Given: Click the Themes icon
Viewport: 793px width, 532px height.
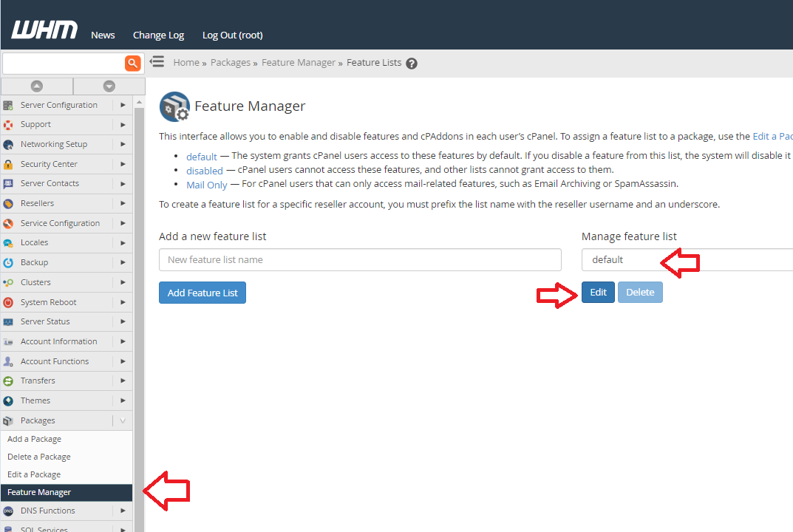Looking at the screenshot, I should 8,401.
